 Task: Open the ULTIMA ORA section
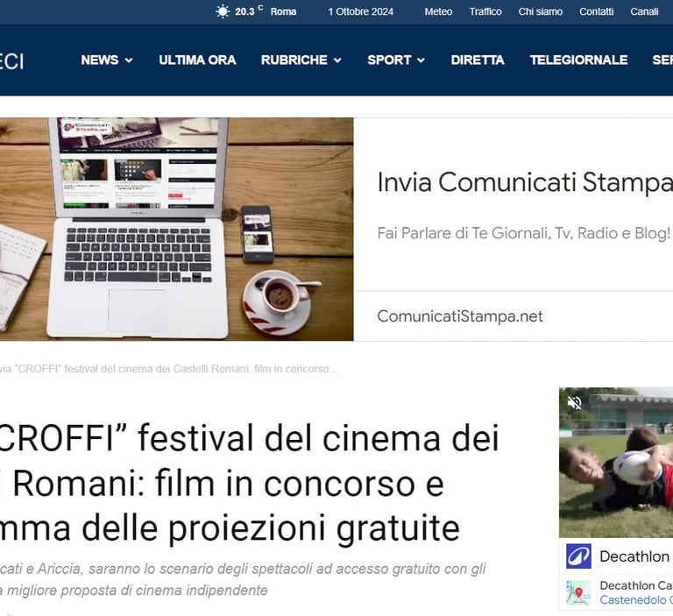pyautogui.click(x=197, y=60)
